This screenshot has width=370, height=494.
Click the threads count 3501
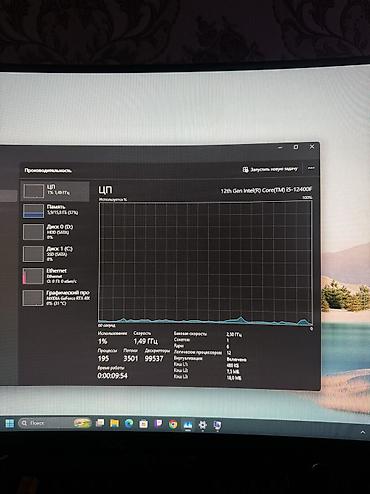(x=131, y=359)
